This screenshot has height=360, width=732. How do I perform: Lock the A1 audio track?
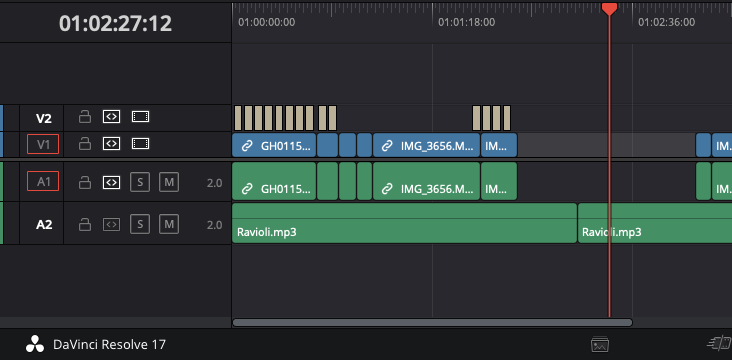point(84,182)
